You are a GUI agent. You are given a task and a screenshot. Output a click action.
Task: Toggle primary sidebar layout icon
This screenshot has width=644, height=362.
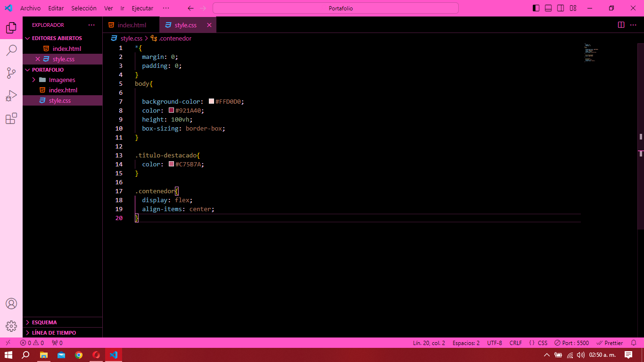(536, 8)
